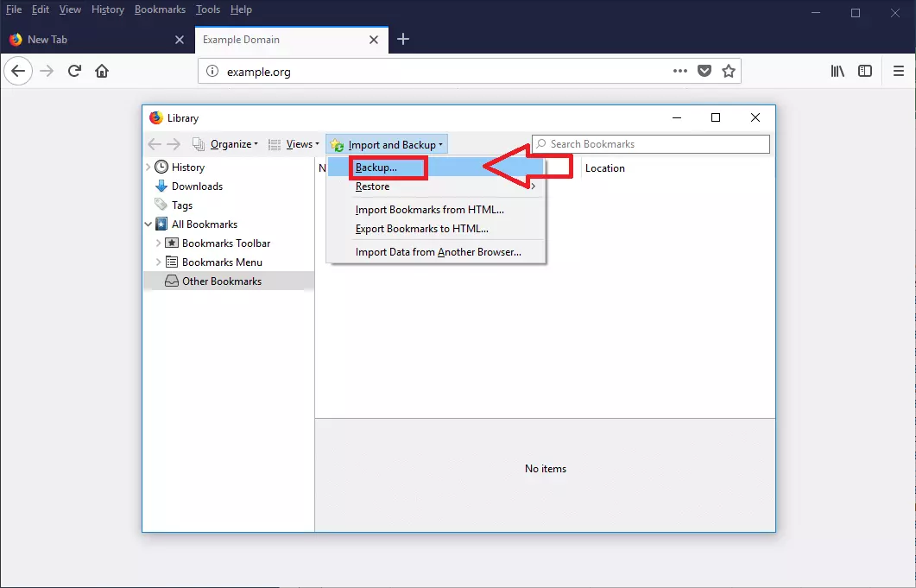Viewport: 916px width, 588px height.
Task: Open the Help menu
Action: pos(241,10)
